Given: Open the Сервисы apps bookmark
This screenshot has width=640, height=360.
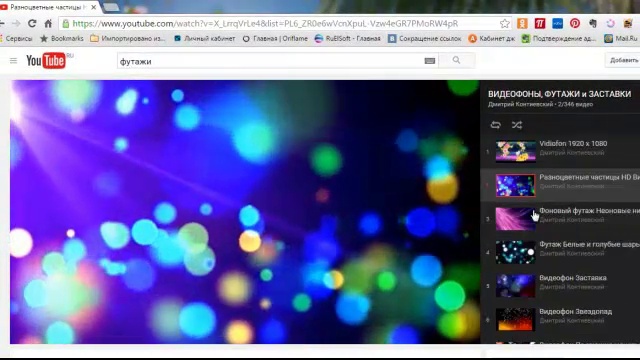Looking at the screenshot, I should pyautogui.click(x=16, y=38).
